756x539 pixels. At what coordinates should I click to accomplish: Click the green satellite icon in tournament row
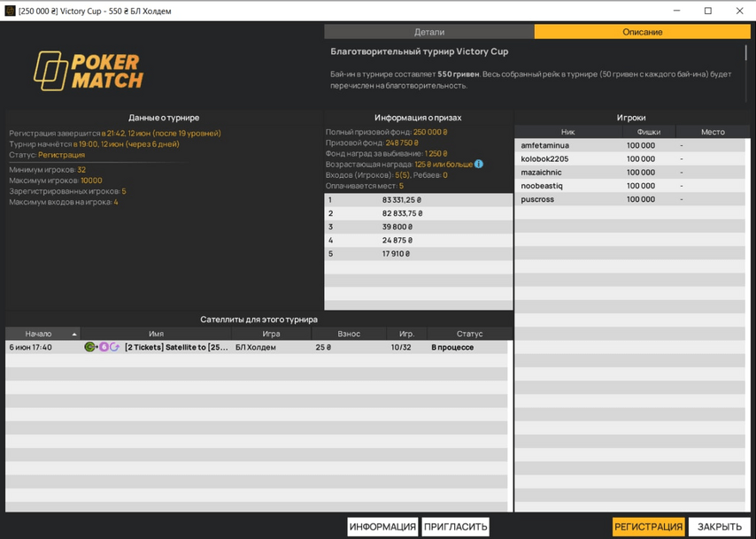pyautogui.click(x=90, y=347)
